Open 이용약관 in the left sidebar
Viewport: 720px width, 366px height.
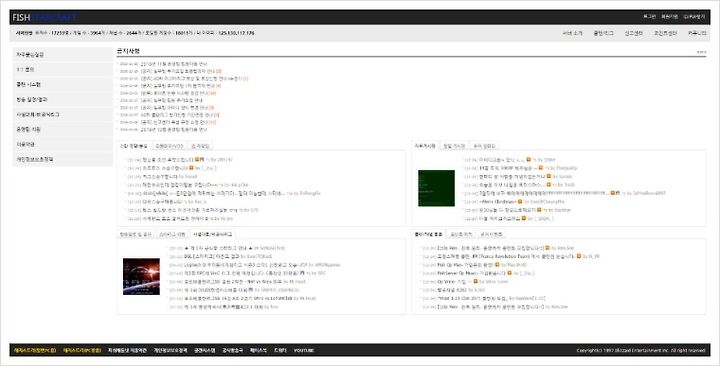tap(62, 144)
